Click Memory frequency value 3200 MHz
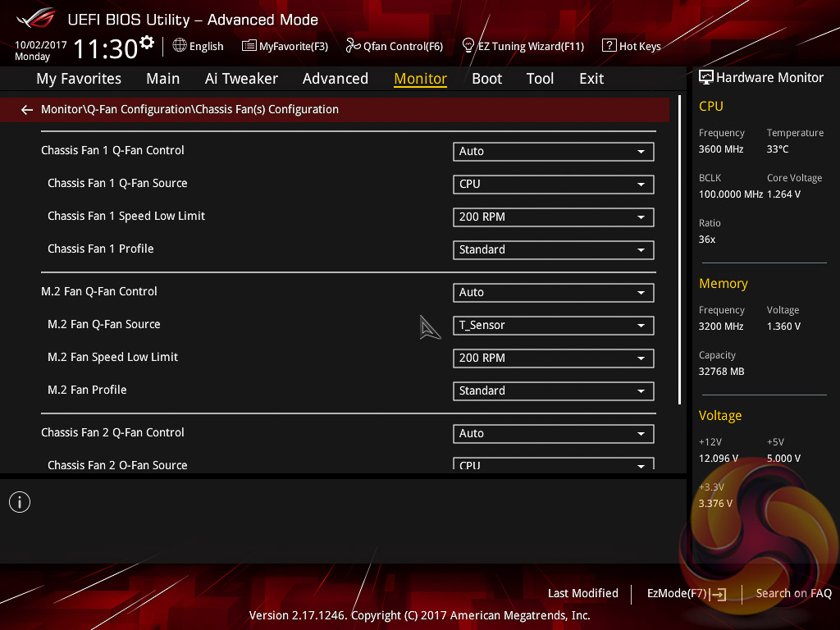Image resolution: width=840 pixels, height=630 pixels. tap(721, 326)
